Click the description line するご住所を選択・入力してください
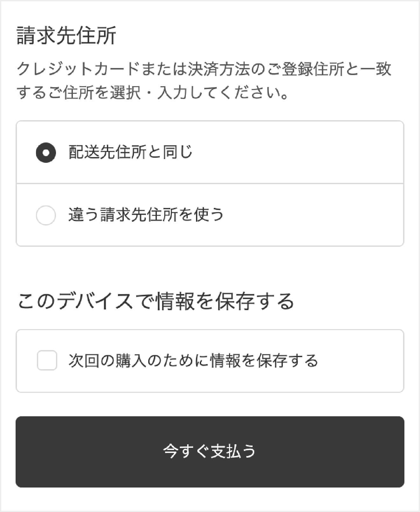 153,93
